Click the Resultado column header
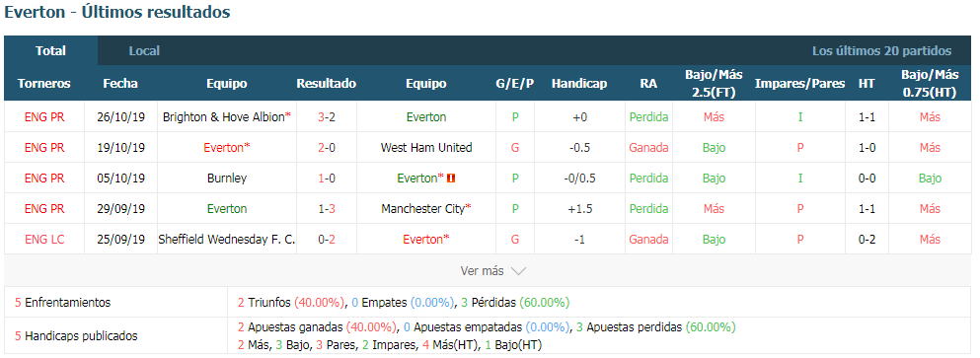The width and height of the screenshot is (980, 358). click(327, 83)
